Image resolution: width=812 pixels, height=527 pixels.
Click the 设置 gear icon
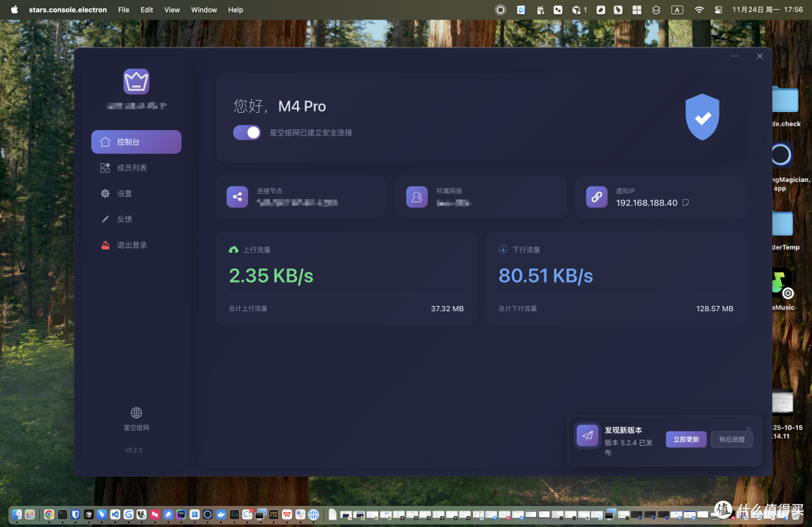click(x=105, y=194)
